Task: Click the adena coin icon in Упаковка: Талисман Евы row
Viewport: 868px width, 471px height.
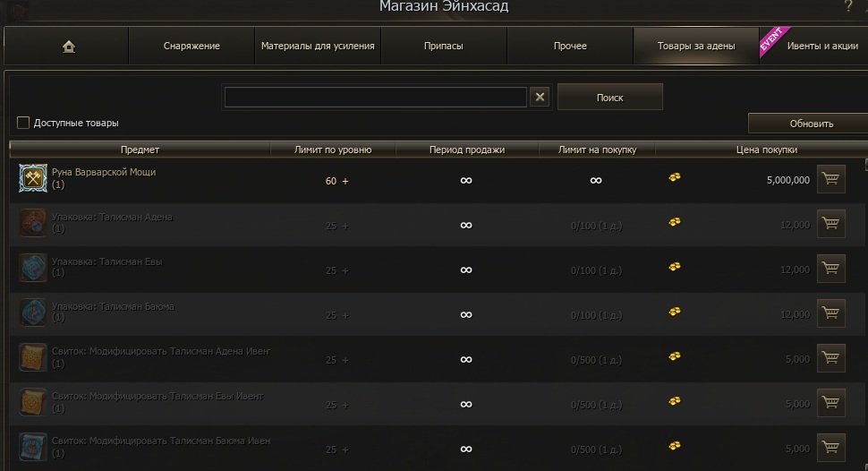Action: [674, 267]
